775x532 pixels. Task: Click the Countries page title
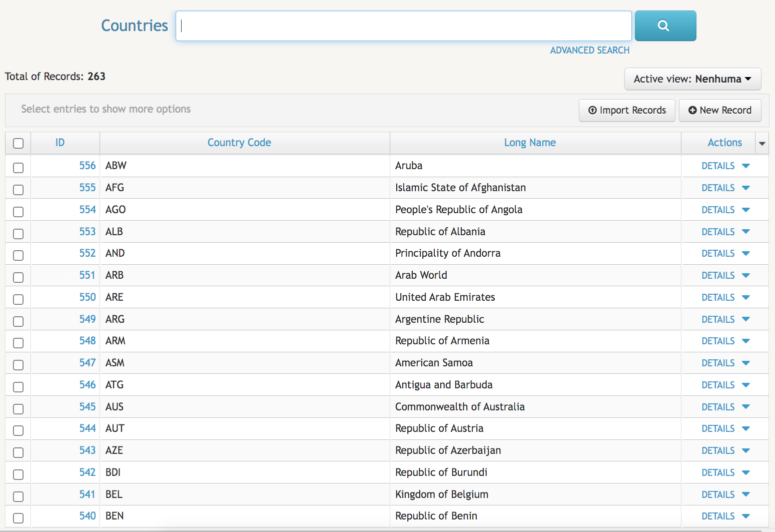[135, 26]
